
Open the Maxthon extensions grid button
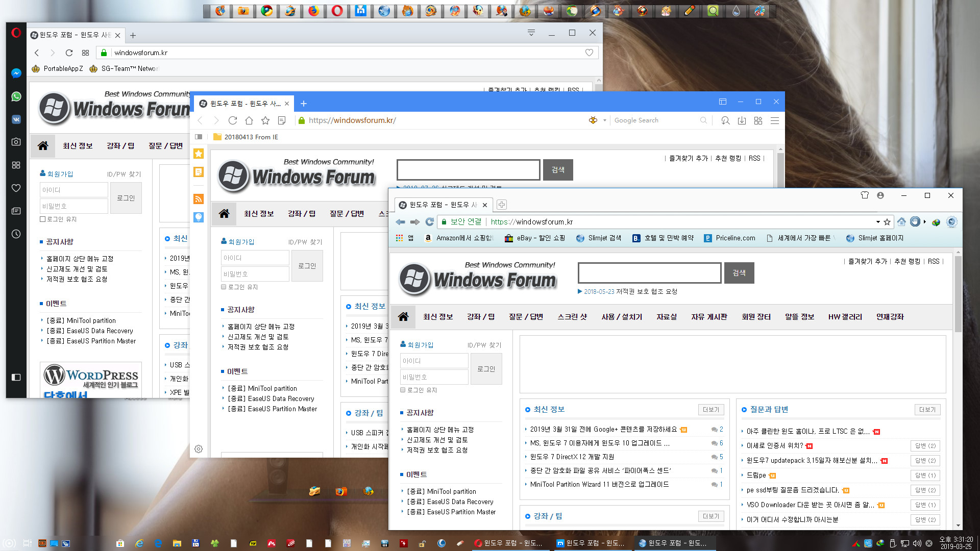[x=758, y=120]
